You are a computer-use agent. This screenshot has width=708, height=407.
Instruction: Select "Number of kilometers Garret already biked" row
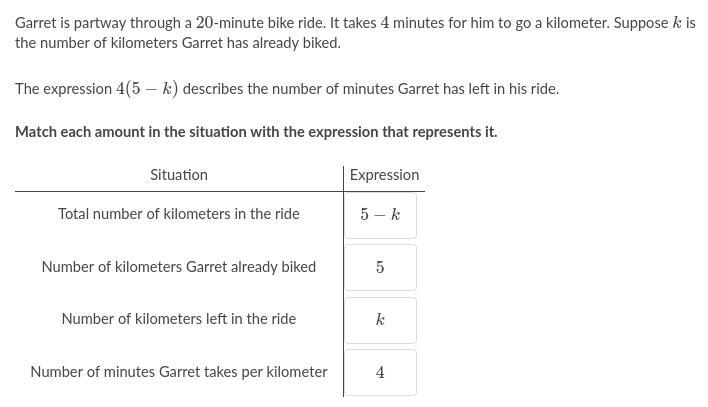click(179, 267)
